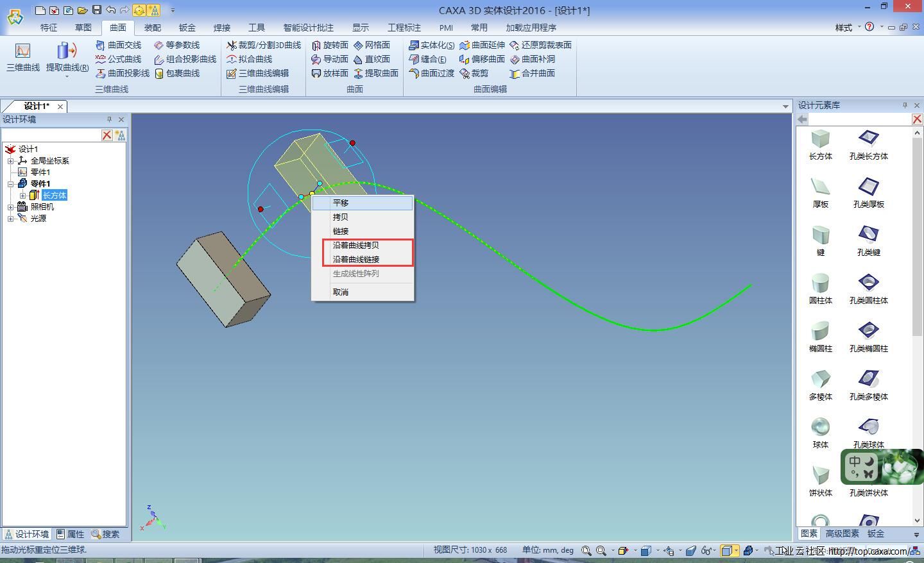The height and width of the screenshot is (563, 924).
Task: Use the 合并曲面 merge surfaces tool
Action: [x=532, y=73]
